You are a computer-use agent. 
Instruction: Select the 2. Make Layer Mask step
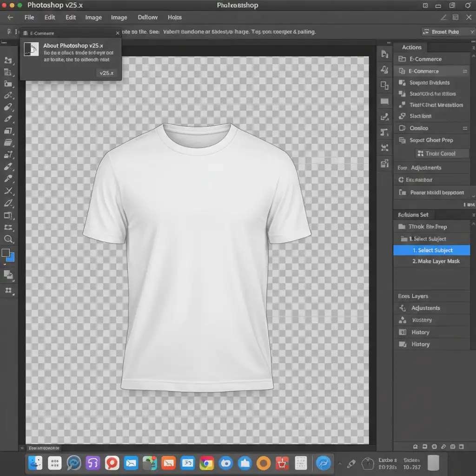[436, 261]
